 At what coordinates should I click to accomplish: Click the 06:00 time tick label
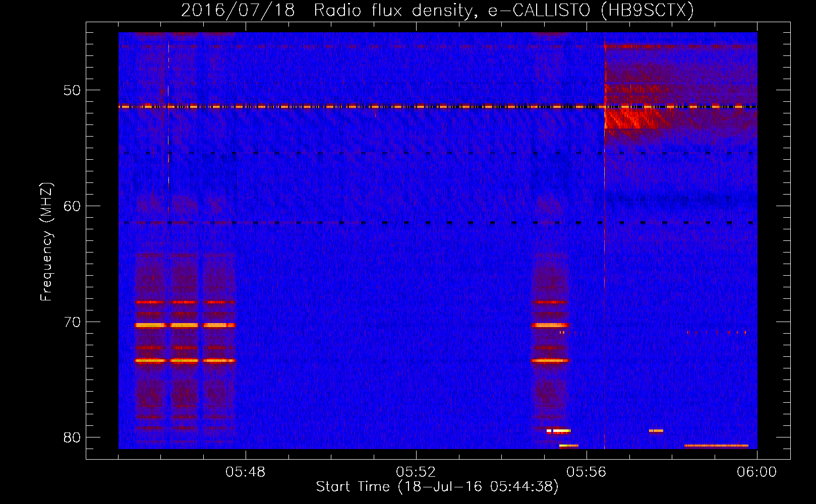(x=756, y=472)
